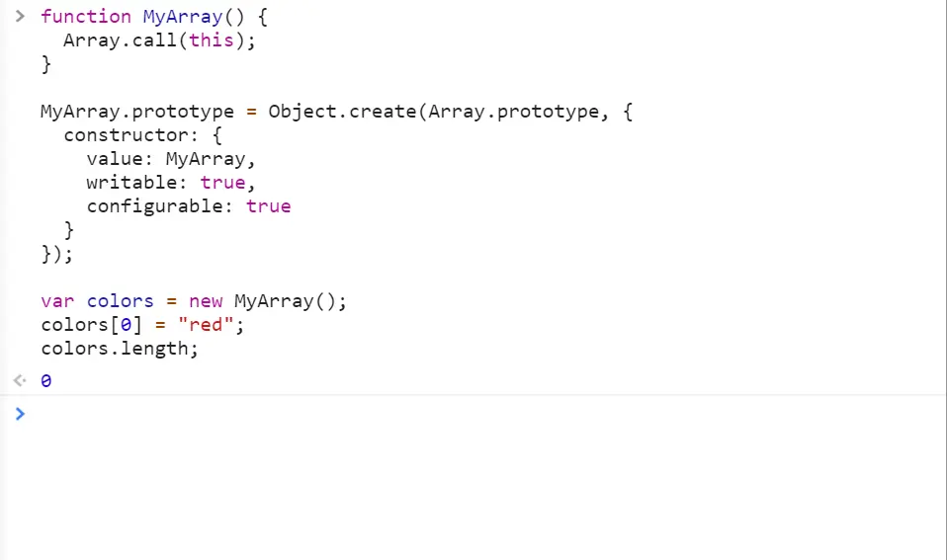Click the 'var colors = new MyArray();' line

pos(194,301)
